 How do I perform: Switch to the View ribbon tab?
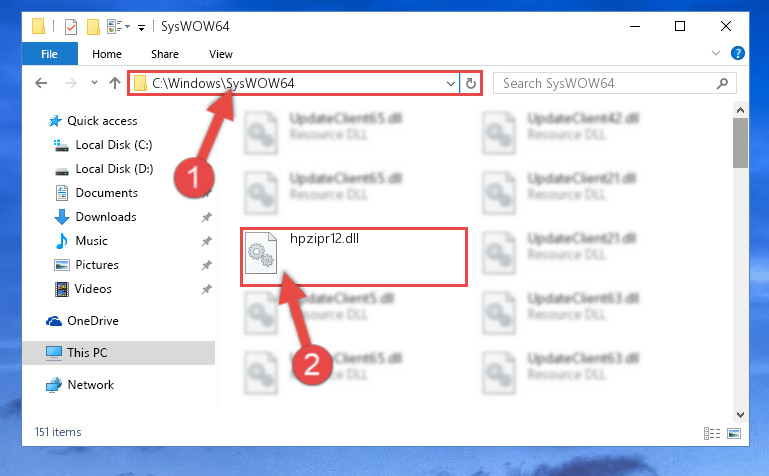[221, 54]
